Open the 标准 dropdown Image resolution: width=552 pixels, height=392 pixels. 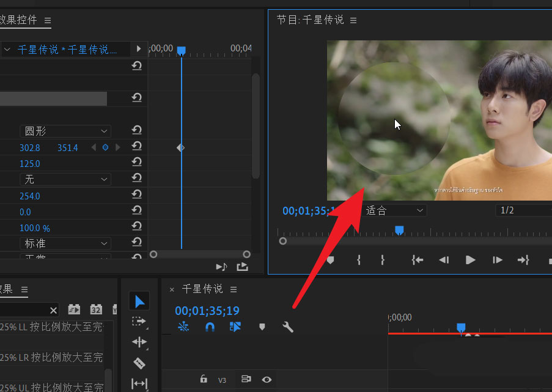tap(65, 243)
